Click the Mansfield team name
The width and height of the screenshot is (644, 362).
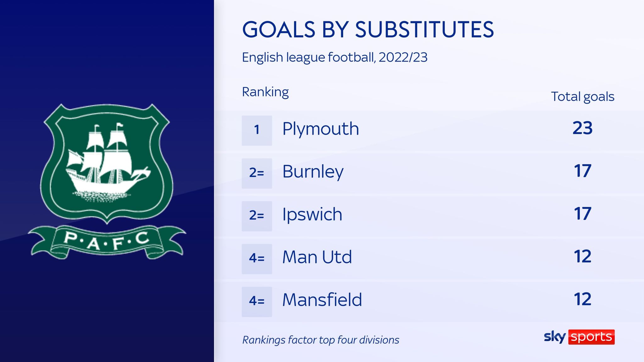(322, 300)
